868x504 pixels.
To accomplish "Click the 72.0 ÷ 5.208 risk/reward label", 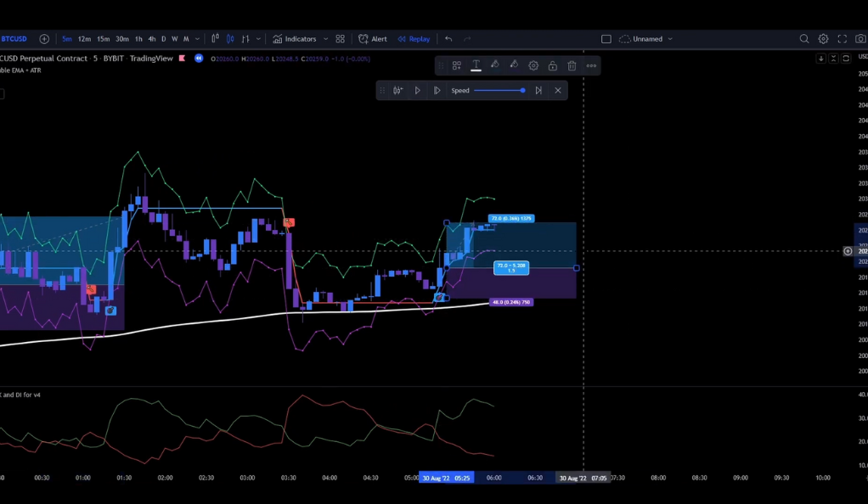I will click(x=511, y=268).
